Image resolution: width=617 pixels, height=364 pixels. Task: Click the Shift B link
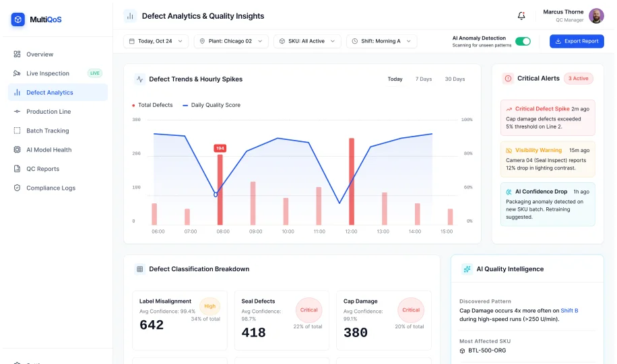[569, 311]
